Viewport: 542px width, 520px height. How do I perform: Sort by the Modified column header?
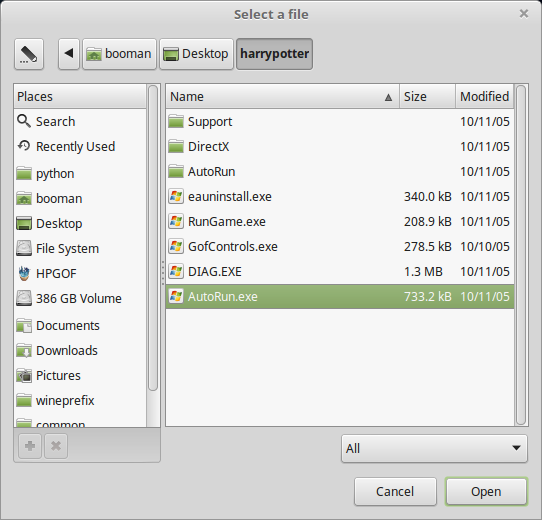click(485, 96)
